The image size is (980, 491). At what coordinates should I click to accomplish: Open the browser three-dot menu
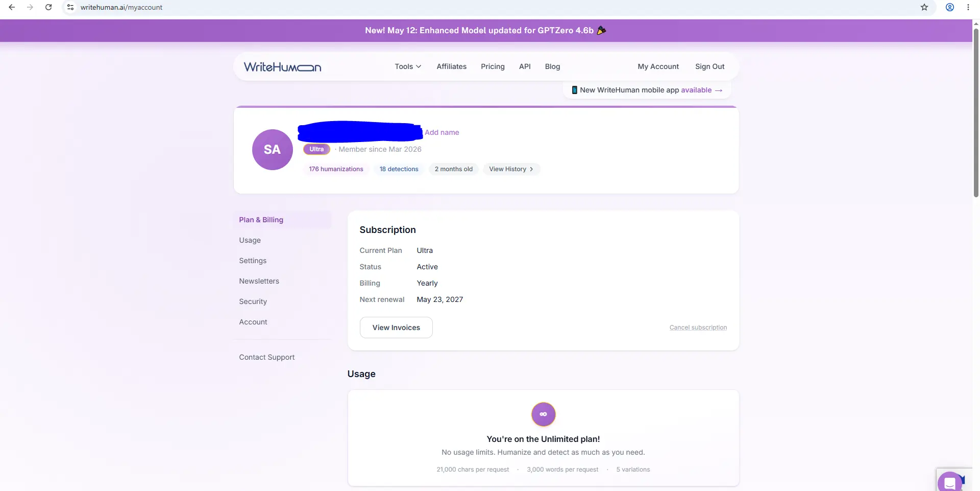pyautogui.click(x=968, y=7)
